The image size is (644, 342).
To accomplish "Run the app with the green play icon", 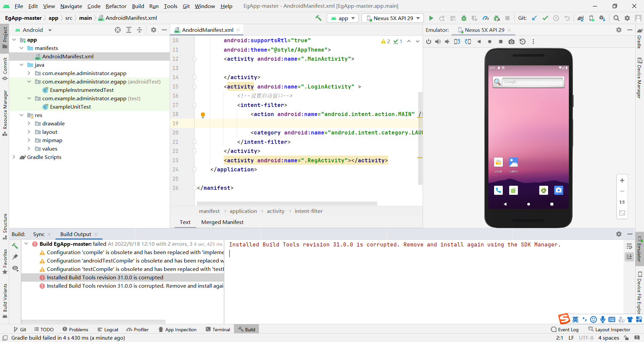I will 431,18.
